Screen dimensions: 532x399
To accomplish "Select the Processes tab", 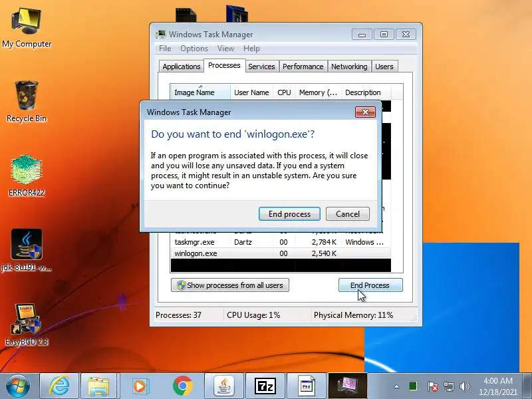I will (224, 65).
